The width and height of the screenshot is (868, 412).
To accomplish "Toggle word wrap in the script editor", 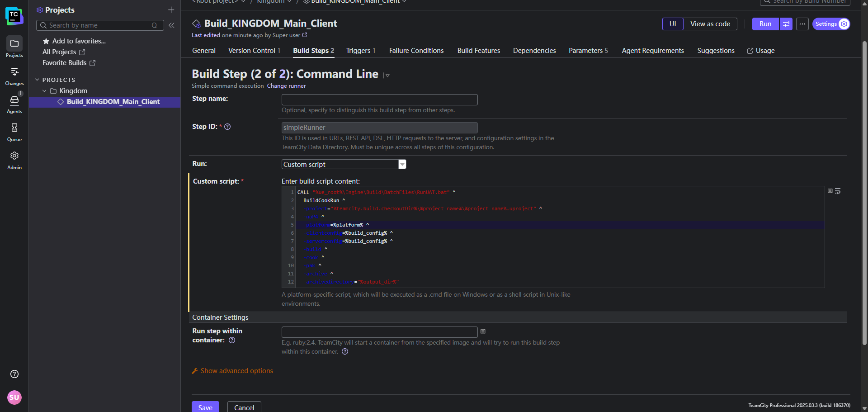I will click(838, 191).
